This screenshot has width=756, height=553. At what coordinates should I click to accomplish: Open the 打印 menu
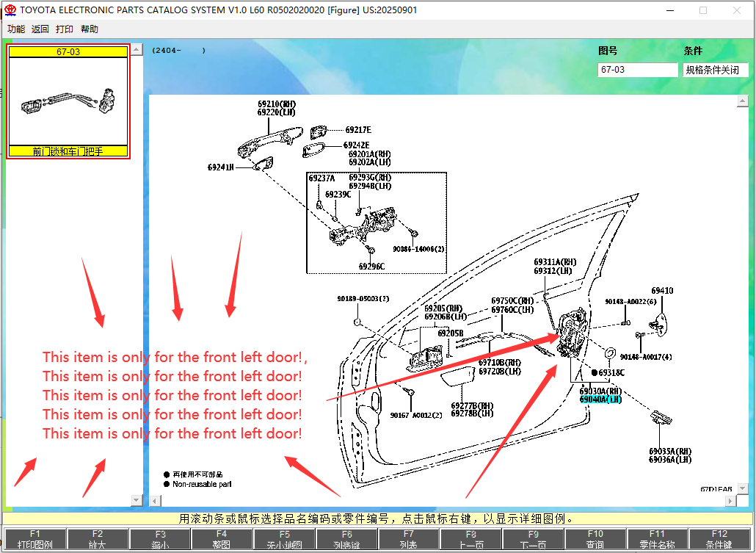tap(64, 29)
